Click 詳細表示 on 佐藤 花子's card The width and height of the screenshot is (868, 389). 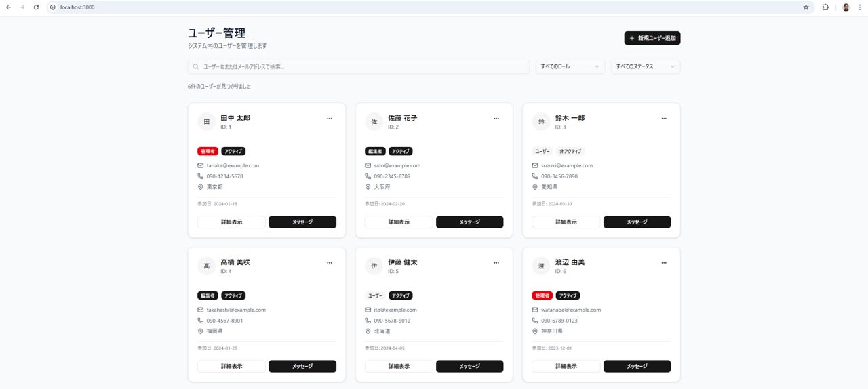click(399, 222)
